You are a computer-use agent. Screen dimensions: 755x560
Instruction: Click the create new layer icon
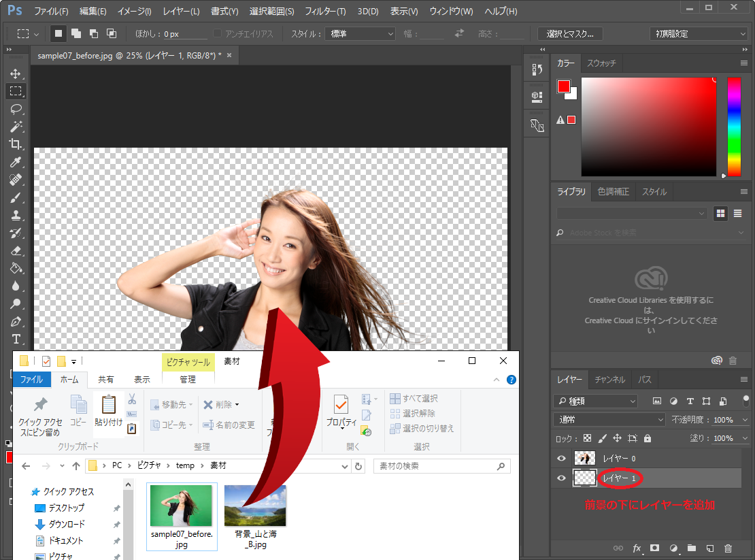tap(709, 548)
